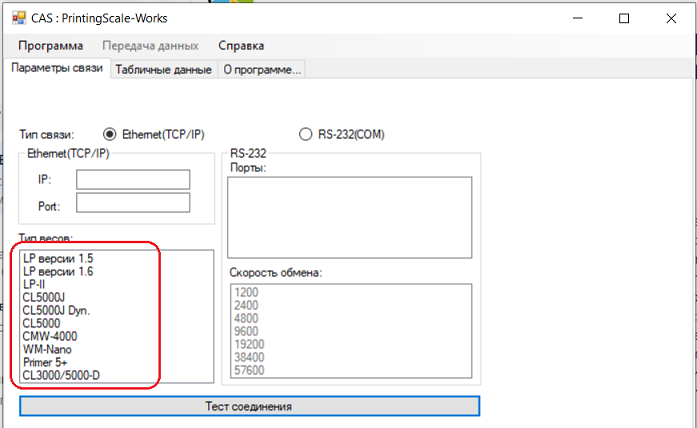Choose LP версии 1.6 in list
The image size is (697, 428).
point(58,271)
